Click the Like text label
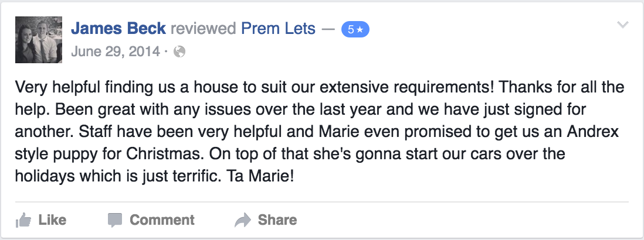The width and height of the screenshot is (644, 240). [52, 220]
